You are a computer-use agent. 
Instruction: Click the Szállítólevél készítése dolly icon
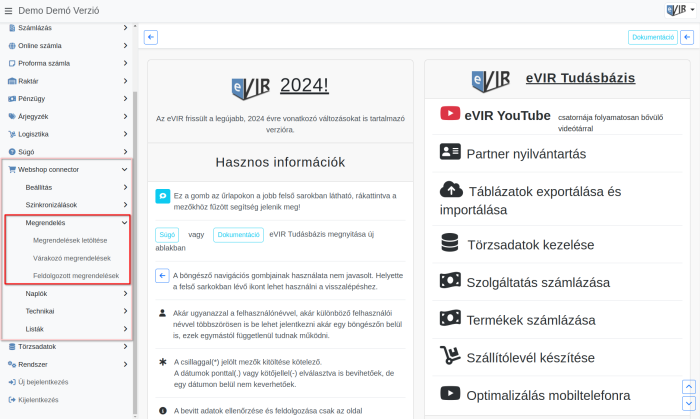(450, 355)
